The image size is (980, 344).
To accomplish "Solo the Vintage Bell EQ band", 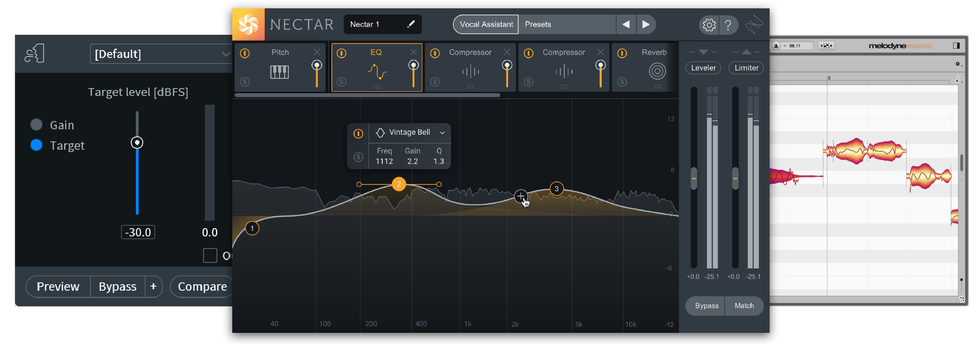I will [x=358, y=157].
